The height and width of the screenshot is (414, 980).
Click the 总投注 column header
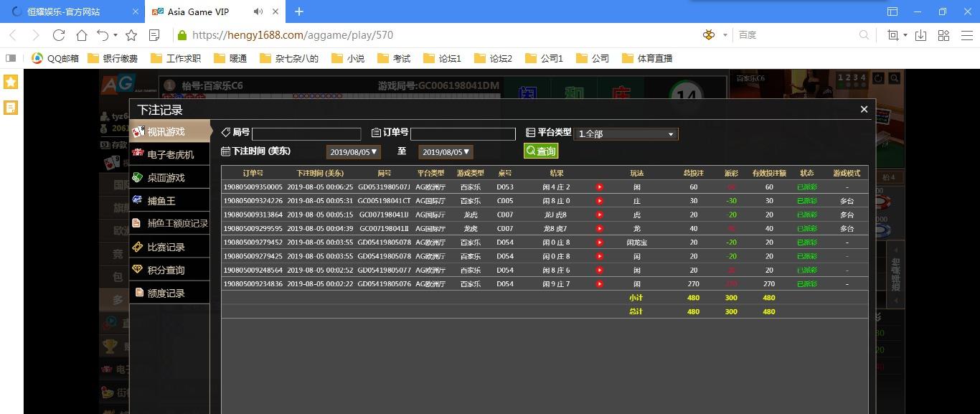(x=693, y=173)
